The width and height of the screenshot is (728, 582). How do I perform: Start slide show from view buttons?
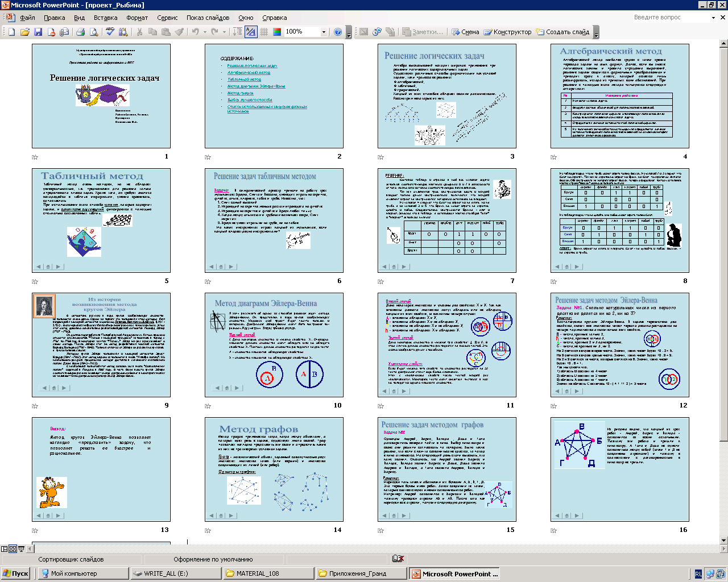(x=22, y=549)
